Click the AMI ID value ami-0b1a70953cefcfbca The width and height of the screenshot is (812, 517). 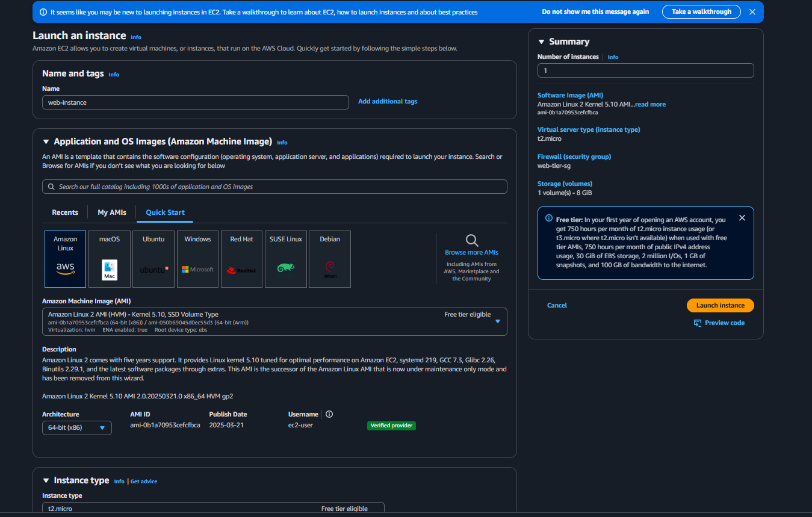tap(165, 425)
